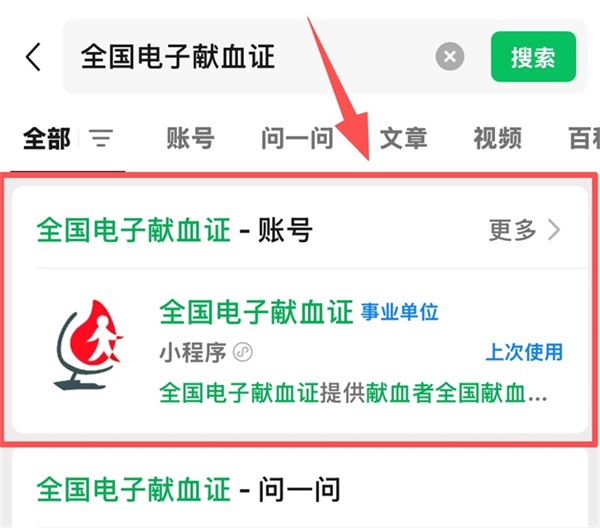600x528 pixels.
Task: Clear search text with the X icon
Action: tap(450, 57)
